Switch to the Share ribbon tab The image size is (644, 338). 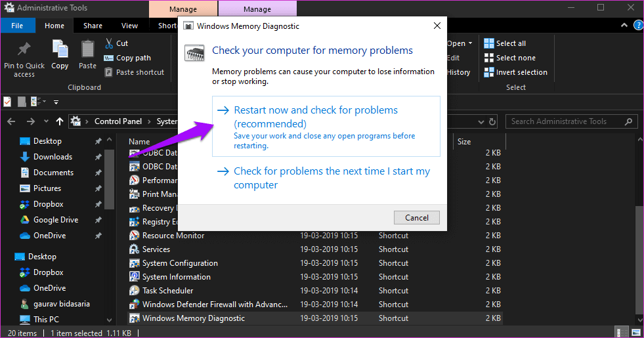pos(93,26)
